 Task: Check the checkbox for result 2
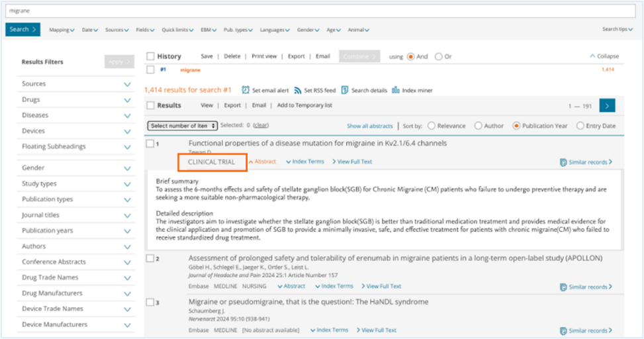pos(150,258)
